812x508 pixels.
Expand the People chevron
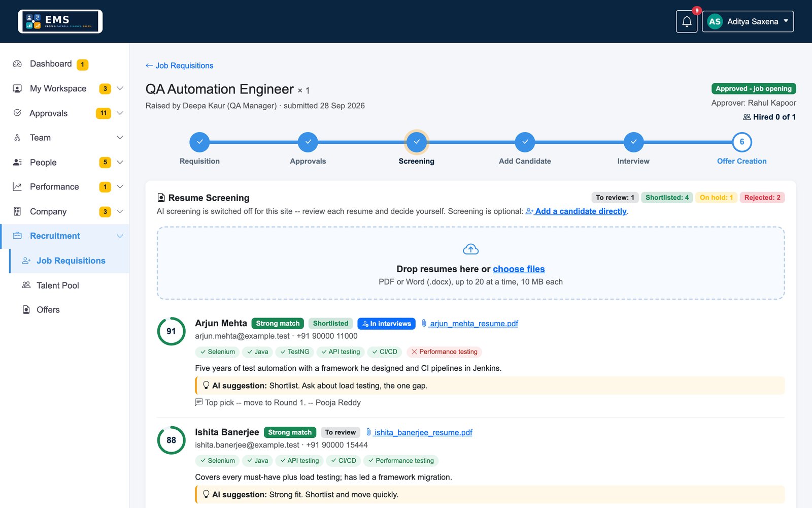coord(120,162)
